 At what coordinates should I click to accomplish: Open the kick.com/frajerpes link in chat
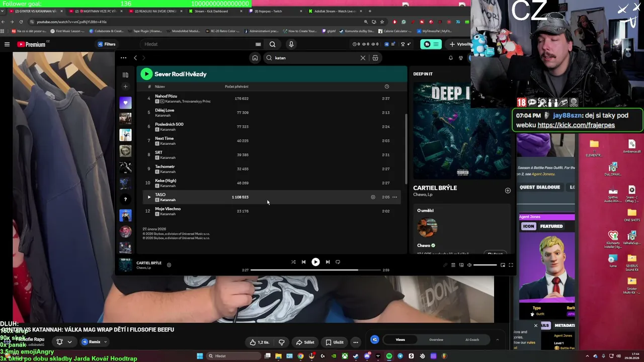576,125
